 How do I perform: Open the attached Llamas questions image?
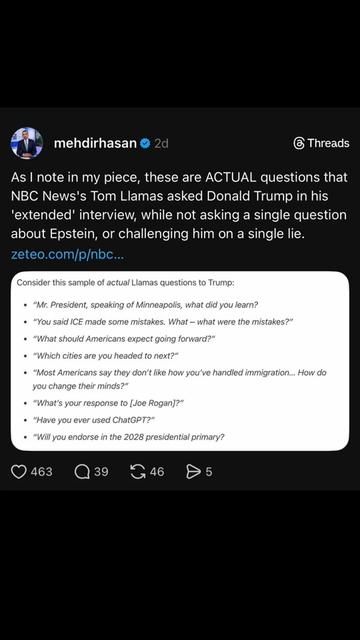(x=180, y=361)
